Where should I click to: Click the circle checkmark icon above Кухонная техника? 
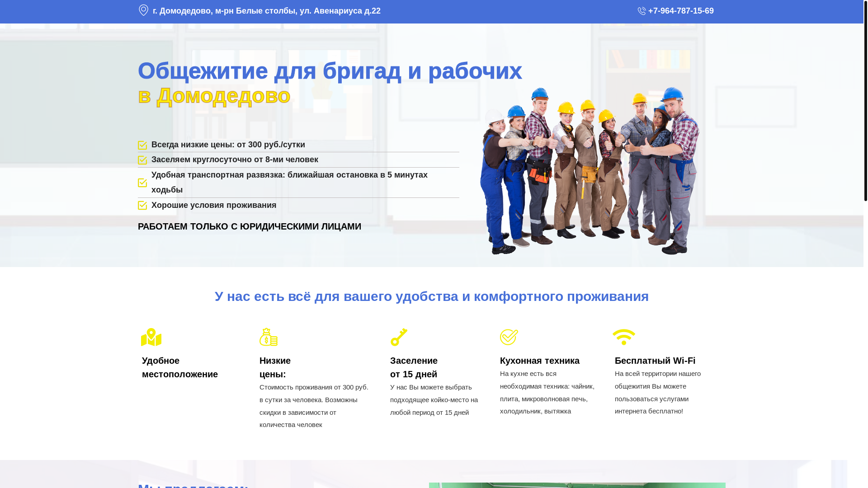509,337
